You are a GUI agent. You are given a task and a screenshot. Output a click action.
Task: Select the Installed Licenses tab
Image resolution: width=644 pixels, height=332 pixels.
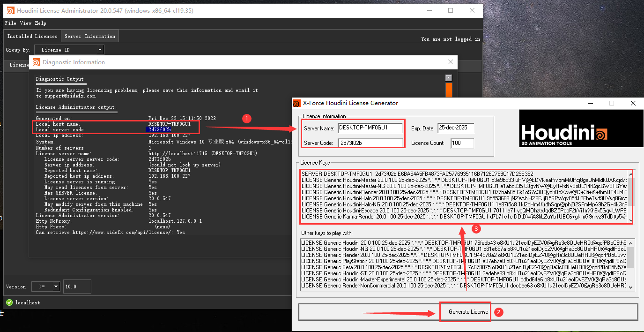click(32, 36)
